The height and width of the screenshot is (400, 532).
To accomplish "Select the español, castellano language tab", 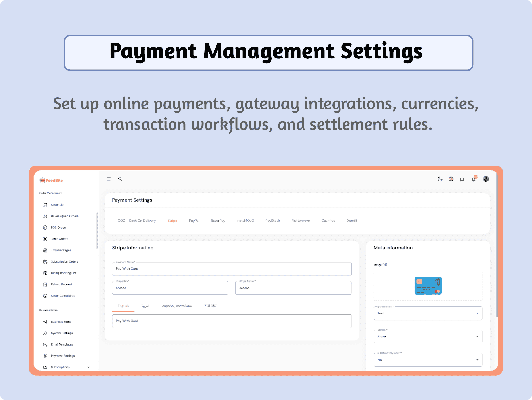I will coord(177,306).
